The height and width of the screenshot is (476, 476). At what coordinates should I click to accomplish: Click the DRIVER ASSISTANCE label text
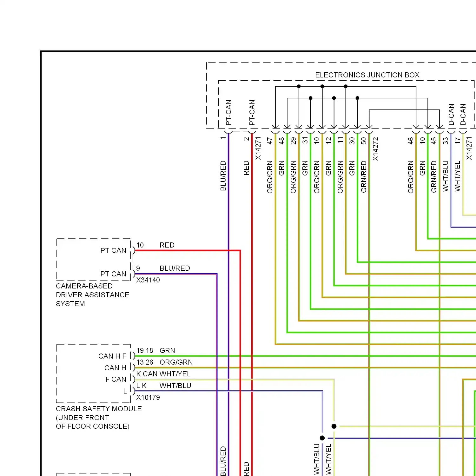(x=93, y=295)
